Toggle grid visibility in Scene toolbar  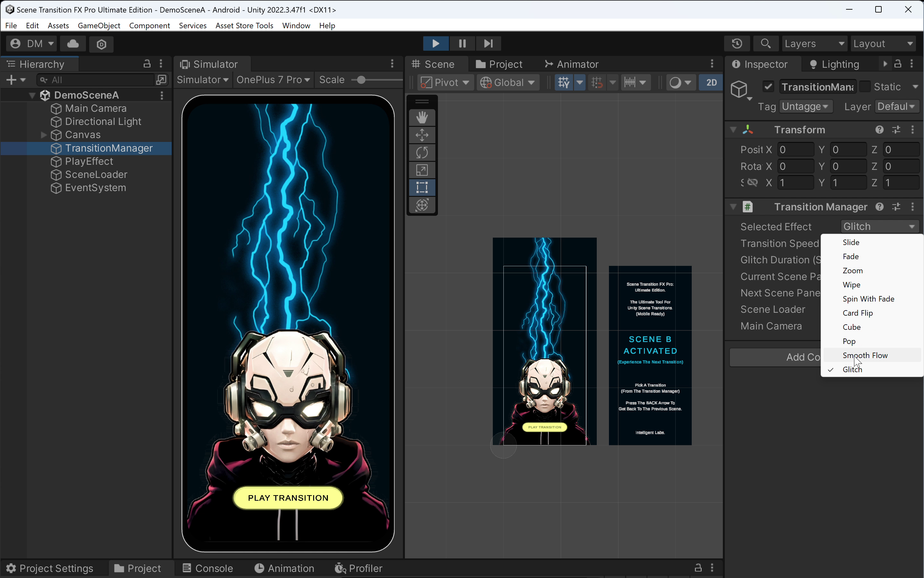pyautogui.click(x=564, y=83)
